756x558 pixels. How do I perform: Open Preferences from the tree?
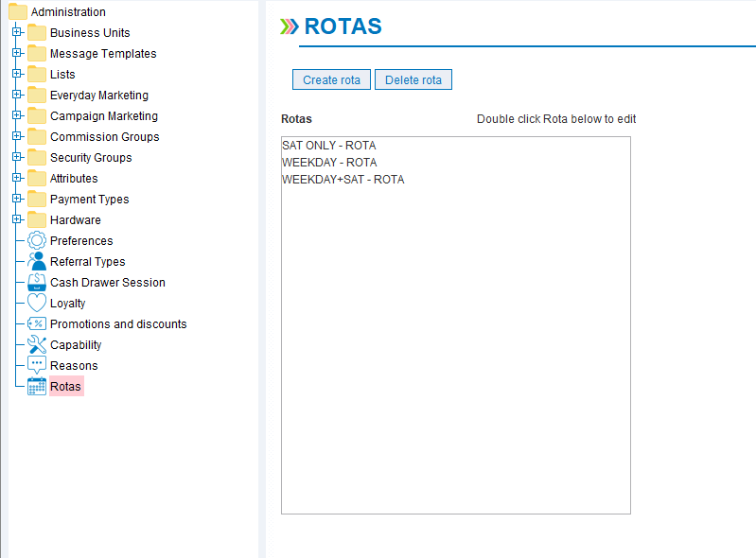81,240
